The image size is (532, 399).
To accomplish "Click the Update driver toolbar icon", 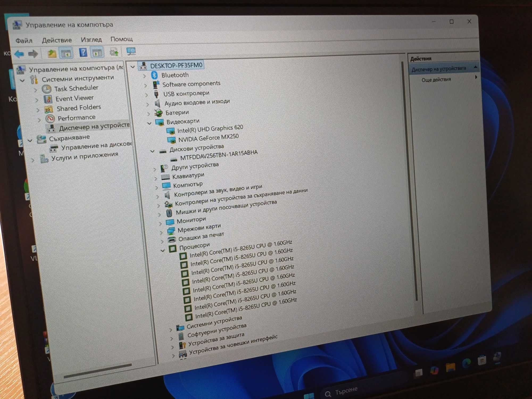I will [x=114, y=52].
